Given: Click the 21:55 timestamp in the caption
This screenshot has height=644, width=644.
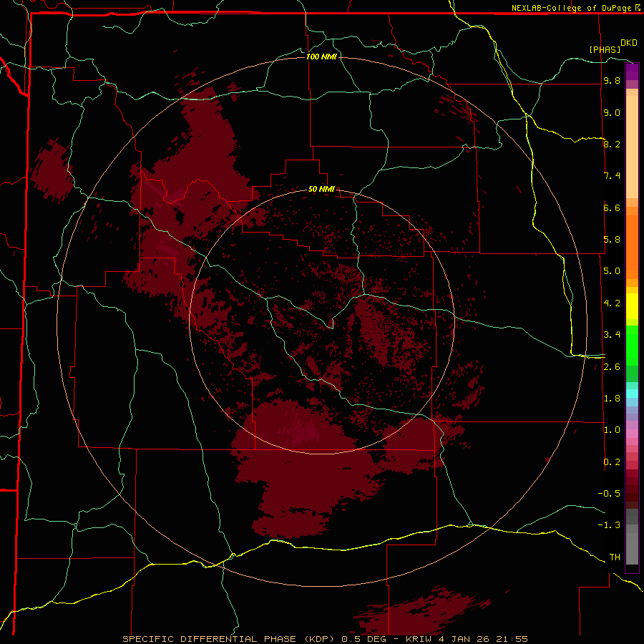Looking at the screenshot, I should (x=512, y=639).
